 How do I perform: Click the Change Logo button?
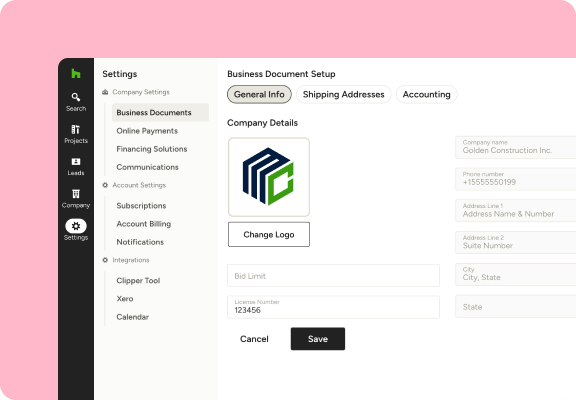[x=269, y=234]
